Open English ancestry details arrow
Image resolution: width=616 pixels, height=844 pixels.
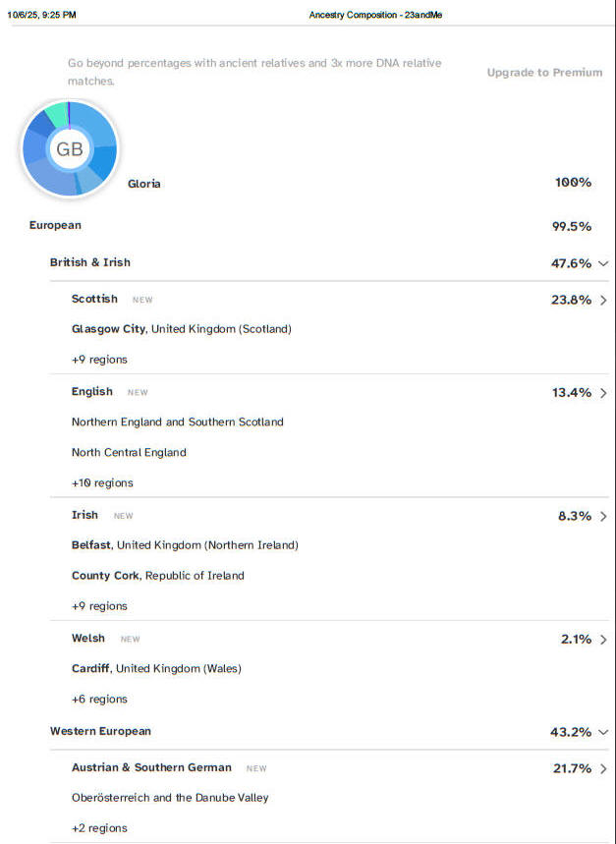point(602,393)
